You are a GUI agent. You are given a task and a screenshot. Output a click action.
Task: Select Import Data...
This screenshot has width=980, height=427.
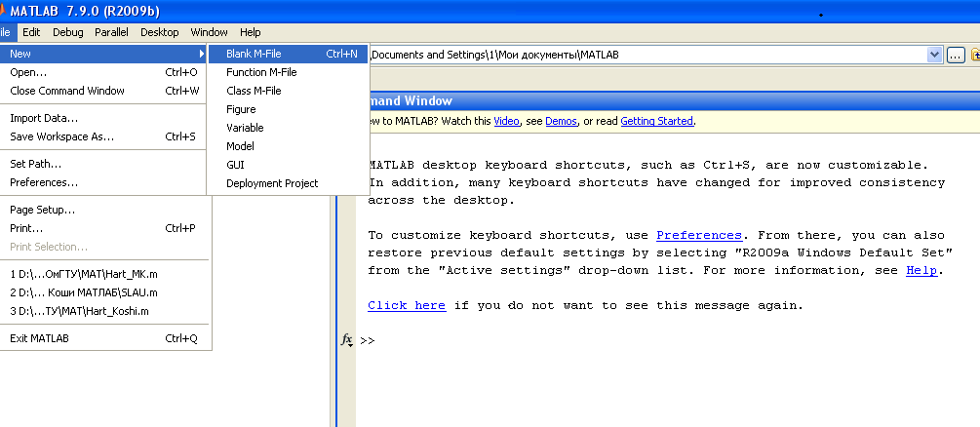[103, 118]
